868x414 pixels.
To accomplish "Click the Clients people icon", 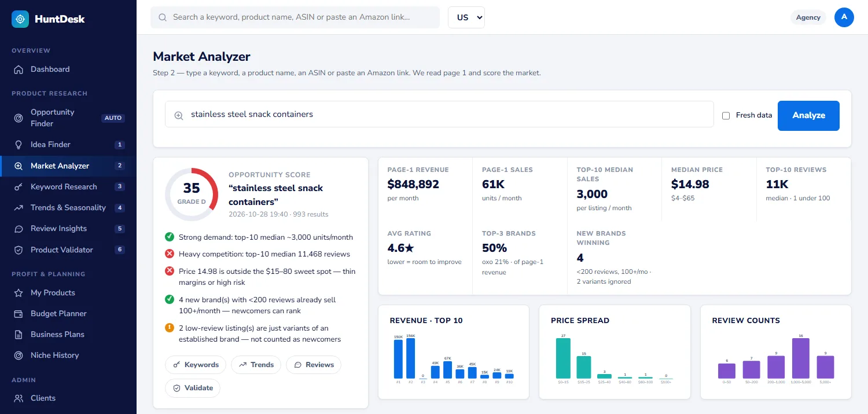I will (x=19, y=398).
